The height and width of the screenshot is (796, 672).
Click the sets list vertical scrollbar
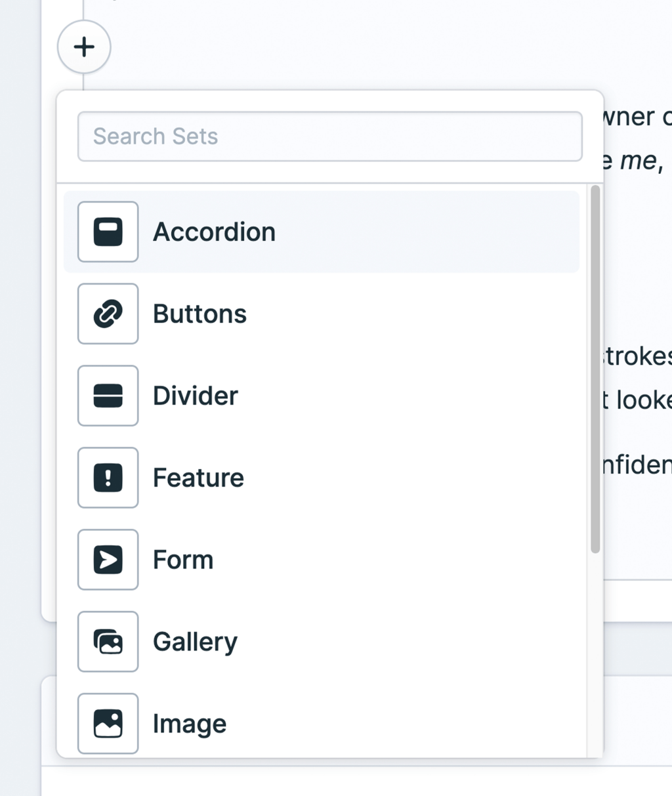(x=595, y=367)
